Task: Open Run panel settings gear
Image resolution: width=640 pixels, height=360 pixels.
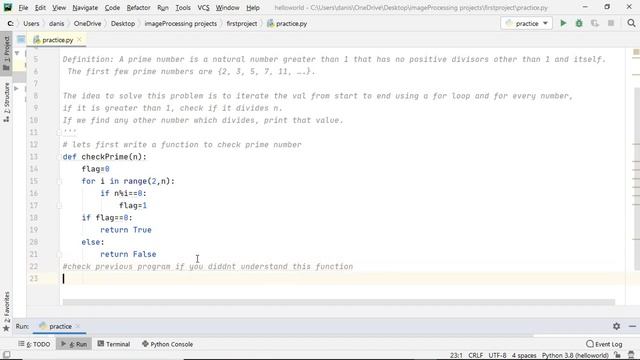Action: coord(616,326)
